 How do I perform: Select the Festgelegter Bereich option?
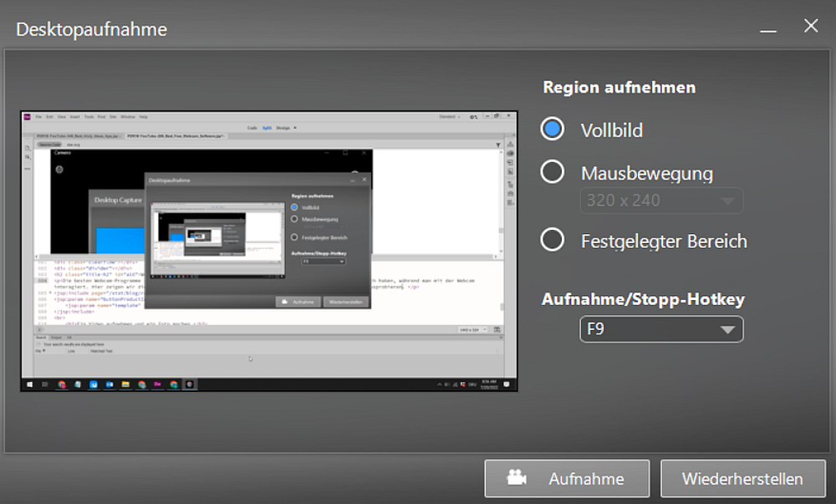[x=552, y=240]
